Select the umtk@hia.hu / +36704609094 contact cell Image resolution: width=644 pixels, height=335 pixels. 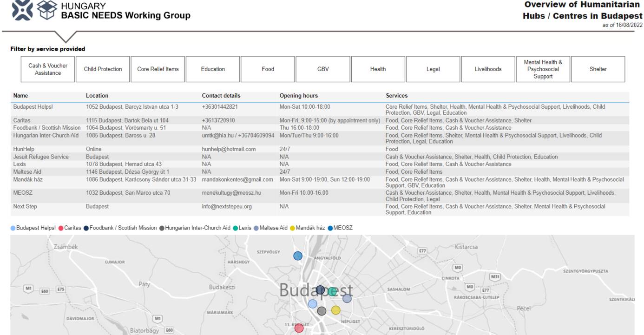238,135
